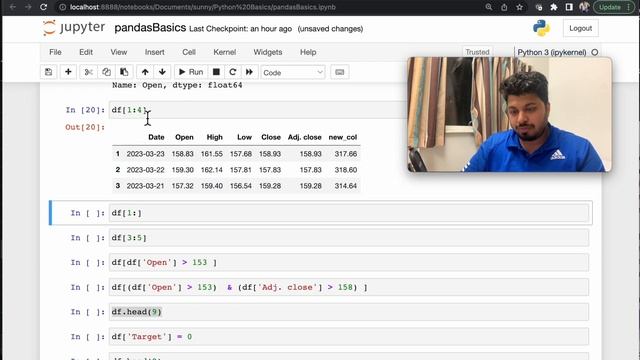Open the Edit menu
Image resolution: width=640 pixels, height=360 pixels.
[x=86, y=52]
